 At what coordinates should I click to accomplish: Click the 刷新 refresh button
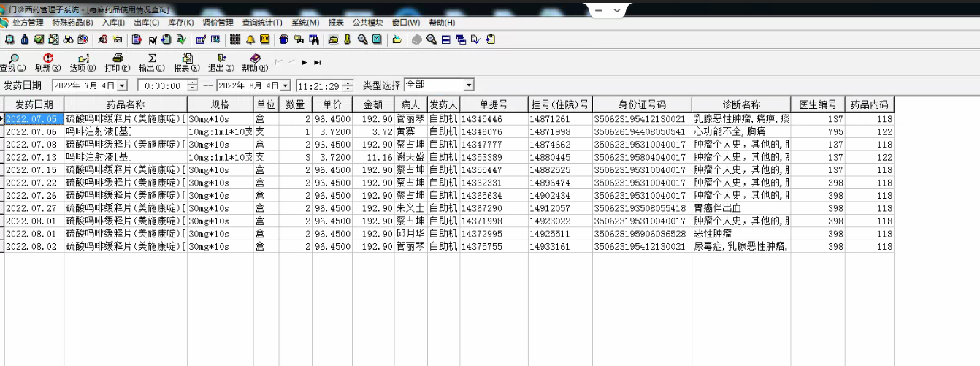(x=47, y=63)
